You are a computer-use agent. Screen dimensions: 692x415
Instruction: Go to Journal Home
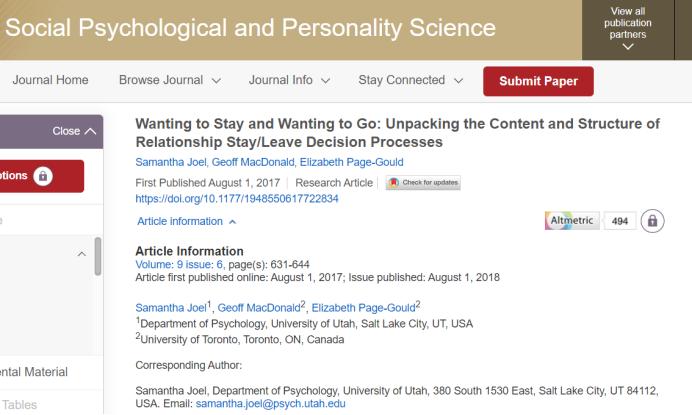coord(50,80)
